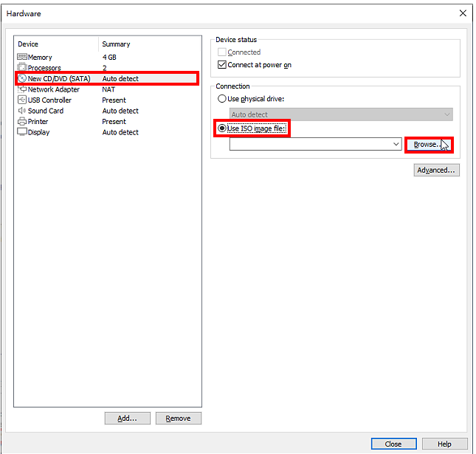Open Help for hardware settings
Viewport: 476px width, 454px height.
(x=444, y=444)
